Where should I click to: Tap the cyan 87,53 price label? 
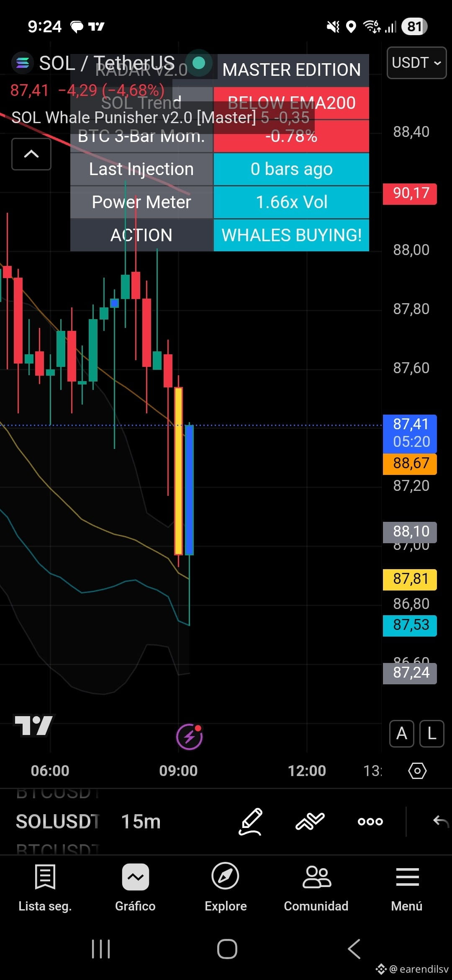(410, 625)
